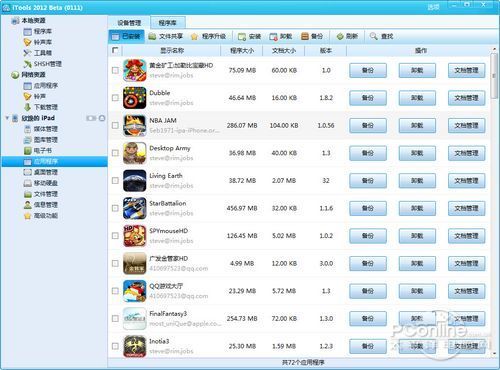Open 程序库 under 本地资源 in sidebar
Screen dimensions: 500x370
(x=38, y=31)
